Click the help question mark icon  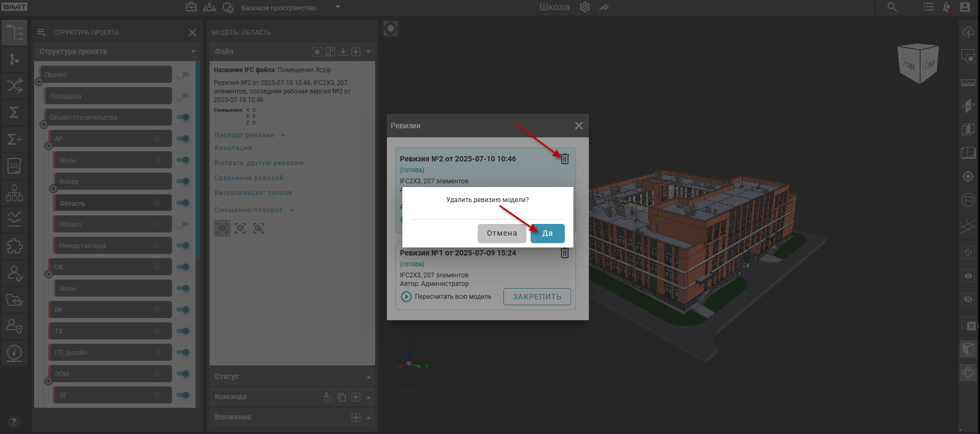pos(14,421)
